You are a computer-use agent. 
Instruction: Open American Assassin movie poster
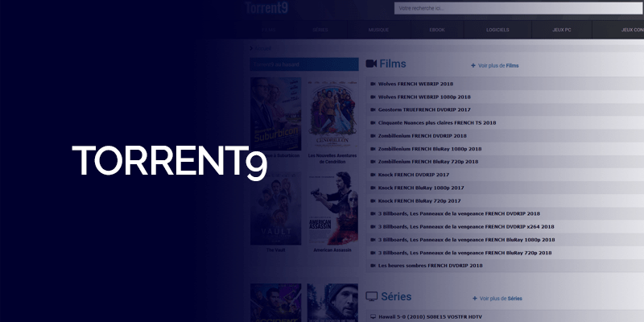tap(332, 208)
